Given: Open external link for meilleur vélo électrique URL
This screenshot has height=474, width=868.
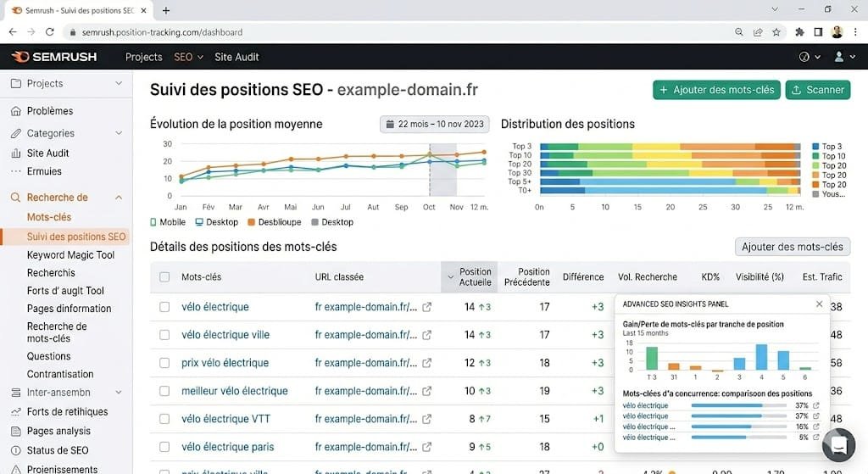Looking at the screenshot, I should point(427,391).
